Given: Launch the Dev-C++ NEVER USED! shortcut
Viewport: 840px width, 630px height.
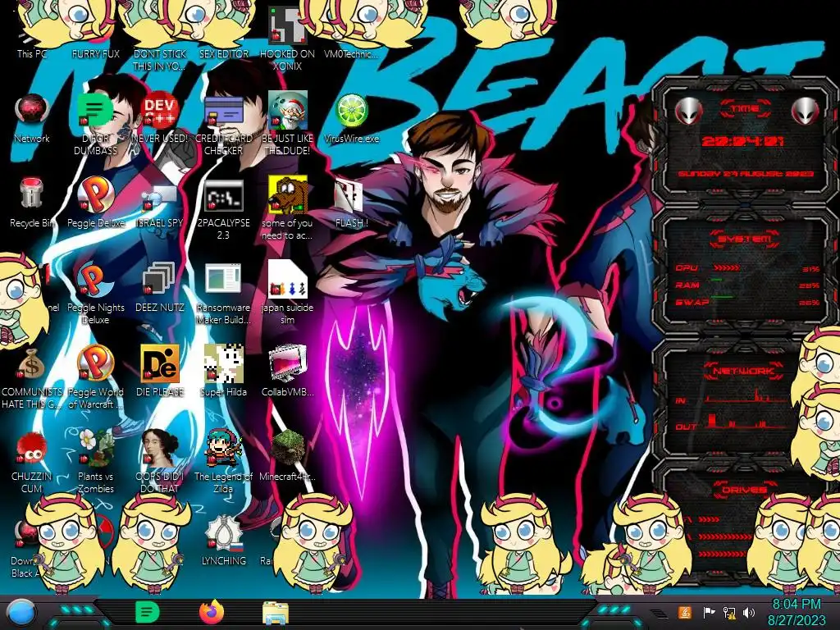Looking at the screenshot, I should (x=160, y=111).
